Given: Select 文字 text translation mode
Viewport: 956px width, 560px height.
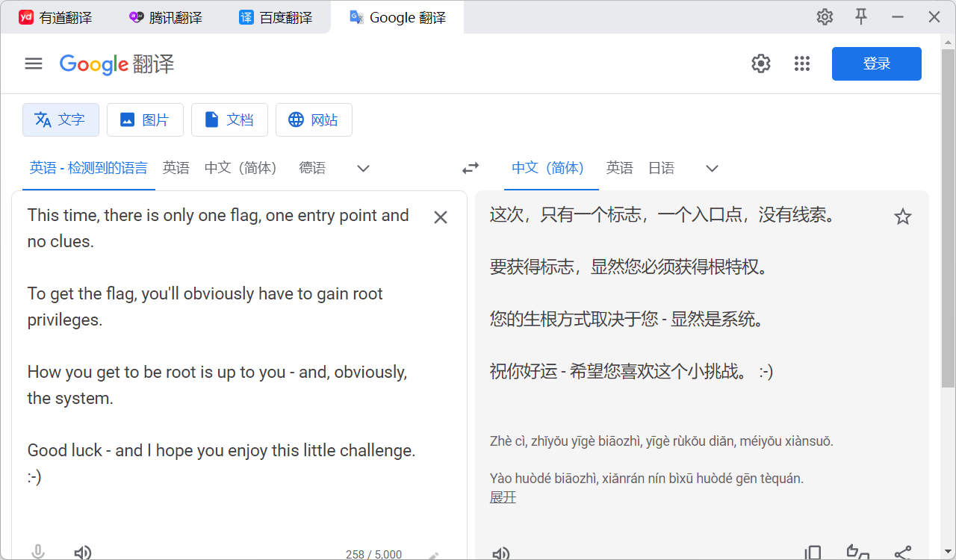Looking at the screenshot, I should point(60,119).
